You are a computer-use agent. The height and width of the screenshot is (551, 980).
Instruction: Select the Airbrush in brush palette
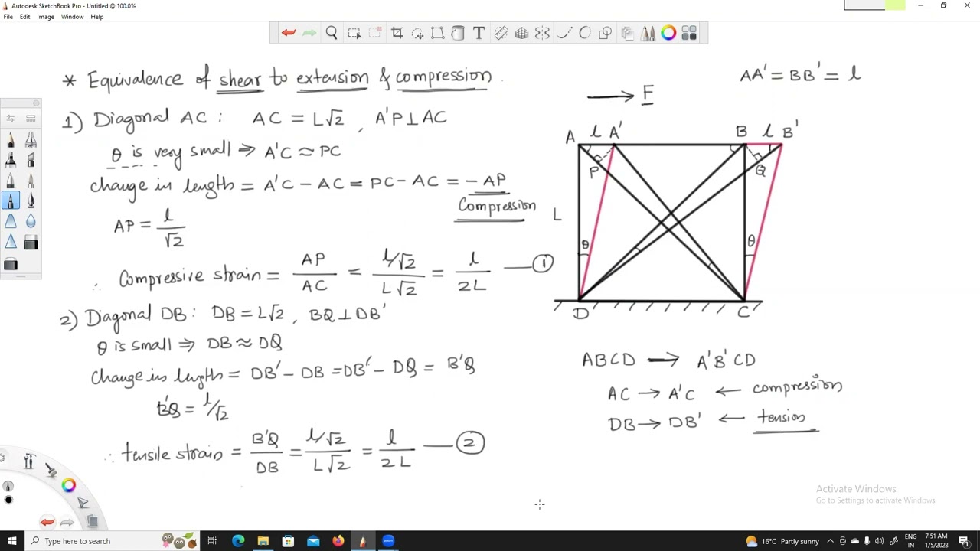(31, 139)
